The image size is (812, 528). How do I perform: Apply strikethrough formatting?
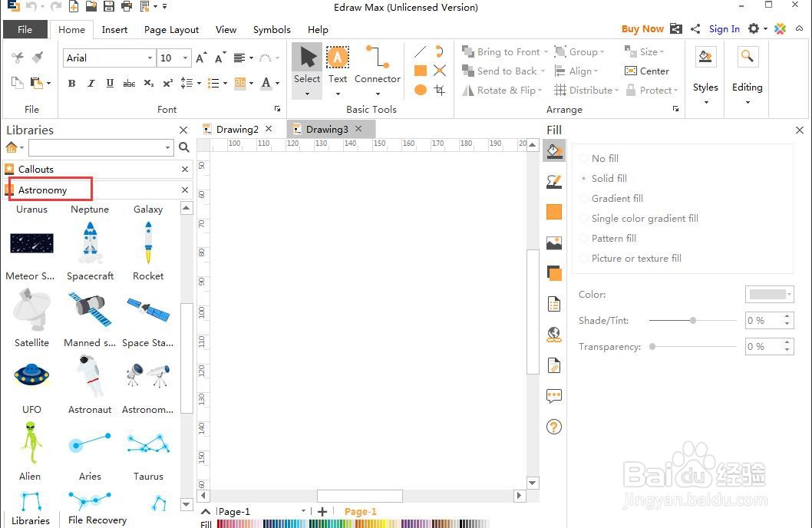coord(129,83)
